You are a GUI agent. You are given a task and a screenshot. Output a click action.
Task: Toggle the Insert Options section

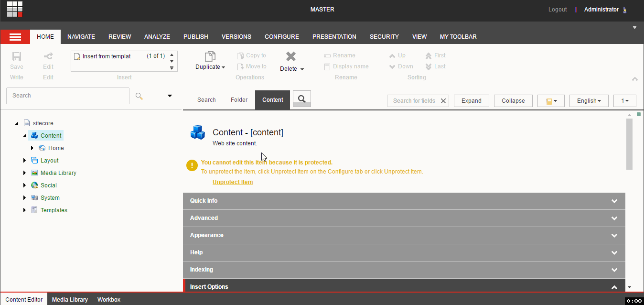pyautogui.click(x=404, y=287)
